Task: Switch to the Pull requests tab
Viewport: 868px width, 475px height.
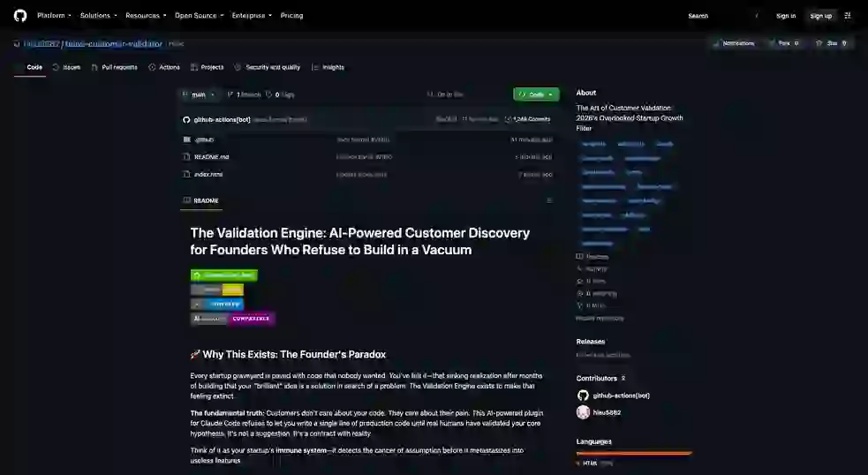Action: [x=115, y=67]
